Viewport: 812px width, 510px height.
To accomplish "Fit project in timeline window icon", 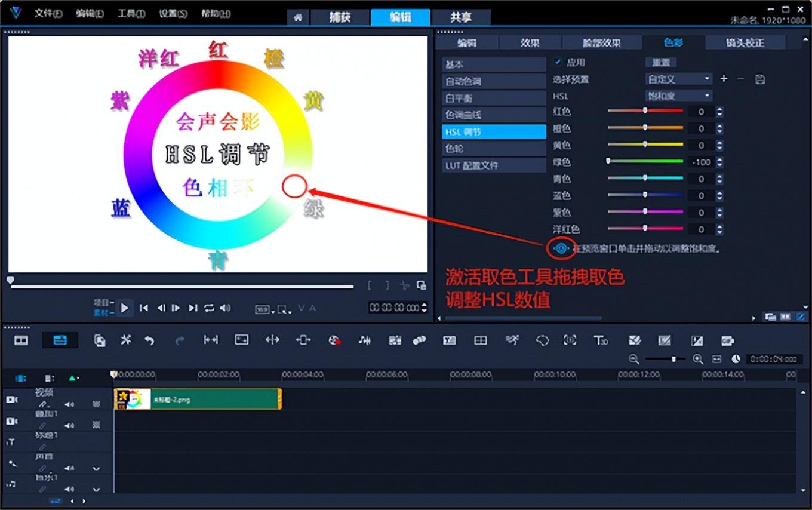I will click(717, 359).
